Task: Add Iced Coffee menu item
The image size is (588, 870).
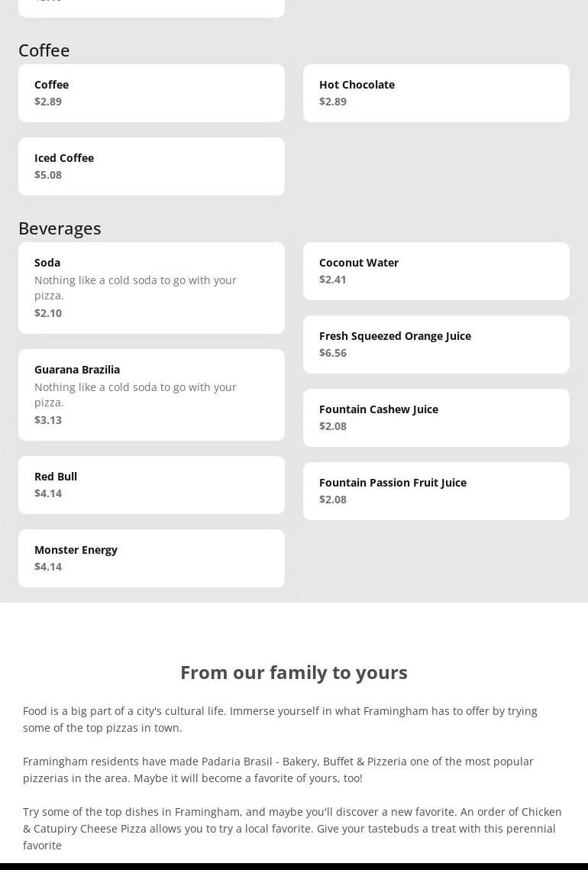Action: 151,167
